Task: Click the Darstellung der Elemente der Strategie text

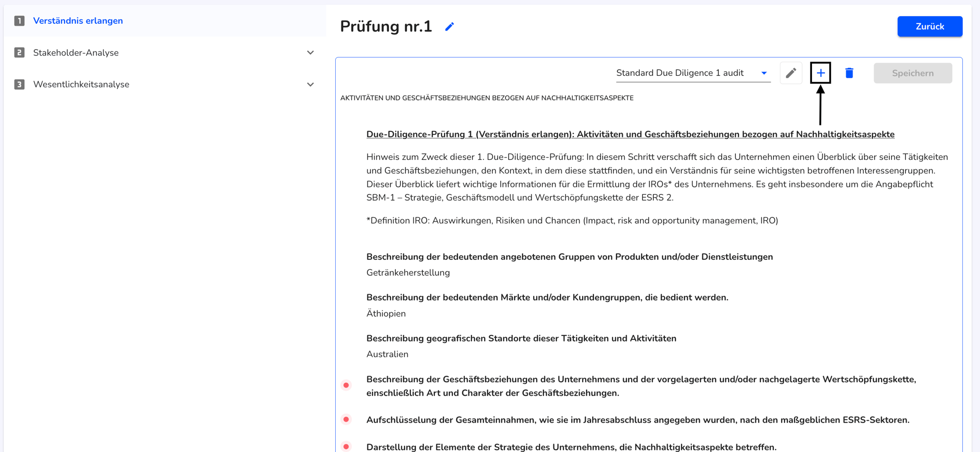Action: coord(571,447)
